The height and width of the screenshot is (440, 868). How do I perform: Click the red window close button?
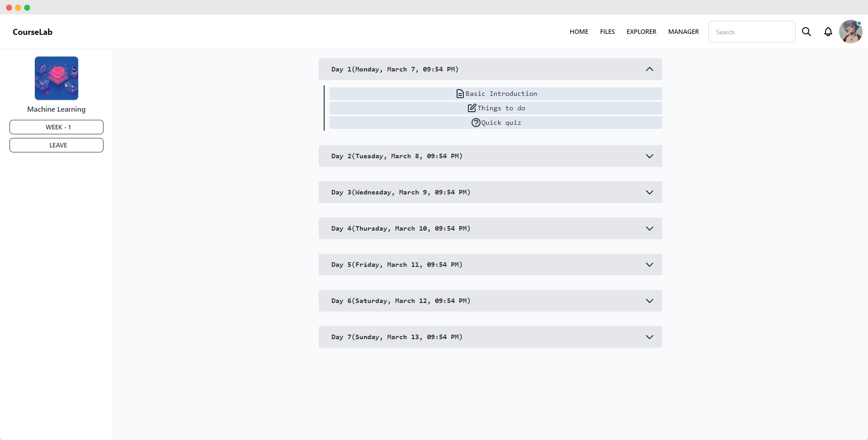click(x=9, y=8)
